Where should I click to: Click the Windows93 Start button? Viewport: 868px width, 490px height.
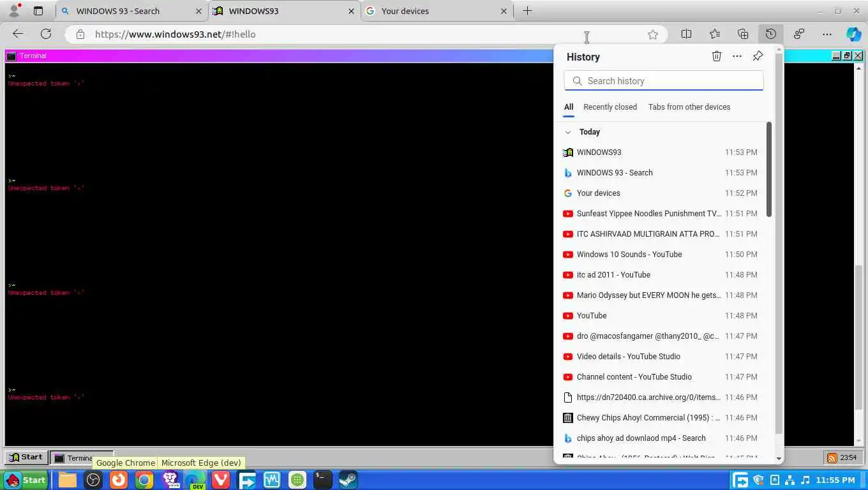(26, 457)
